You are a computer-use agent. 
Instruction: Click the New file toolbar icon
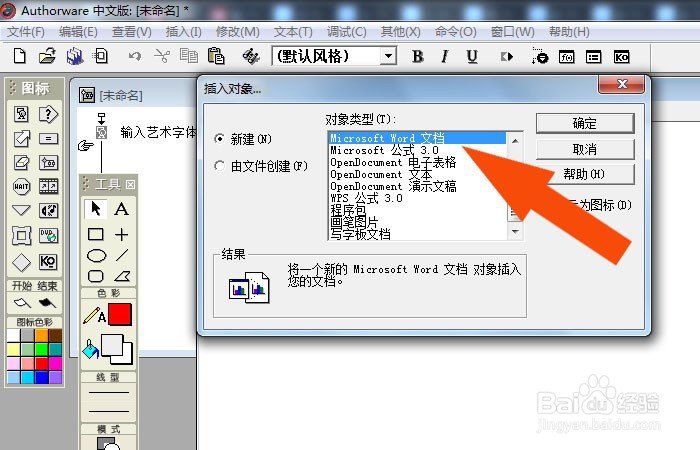click(20, 56)
